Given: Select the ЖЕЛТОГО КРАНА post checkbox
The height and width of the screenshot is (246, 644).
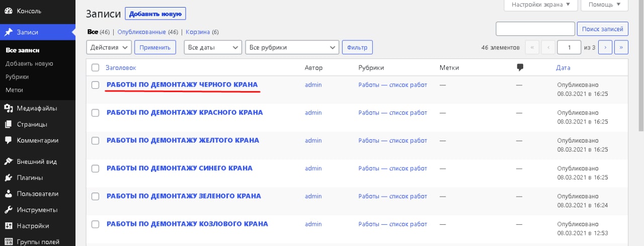Looking at the screenshot, I should coord(95,141).
